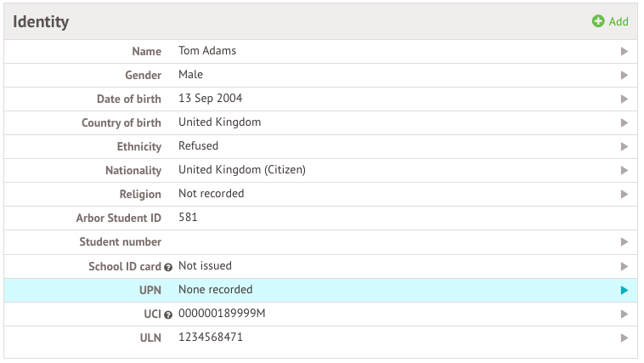Viewport: 644px width, 363px height.
Task: Click the empty Student number field
Action: (340, 242)
